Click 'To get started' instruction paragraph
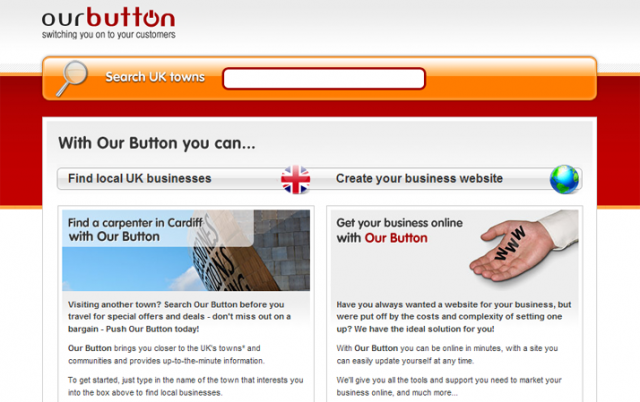This screenshot has width=640, height=402. click(x=186, y=386)
